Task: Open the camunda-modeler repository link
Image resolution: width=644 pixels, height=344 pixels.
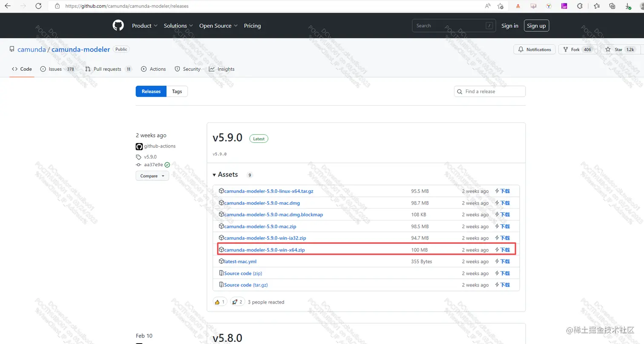Action: tap(81, 49)
